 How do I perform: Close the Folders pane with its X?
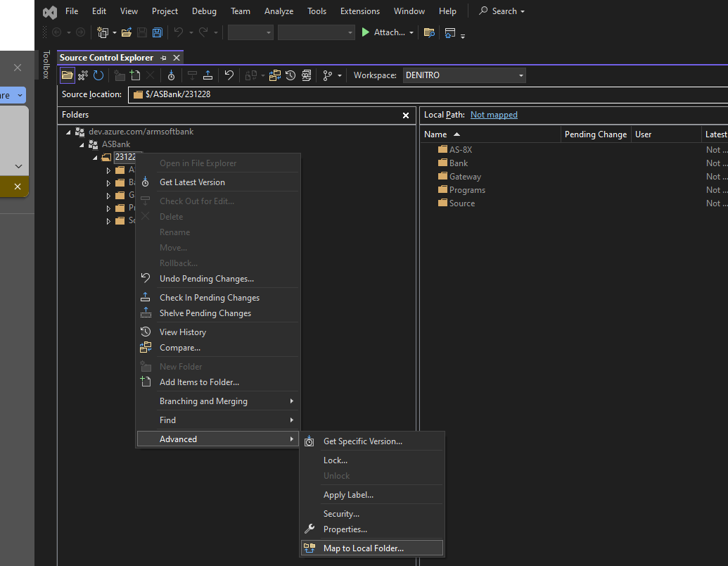tap(406, 115)
